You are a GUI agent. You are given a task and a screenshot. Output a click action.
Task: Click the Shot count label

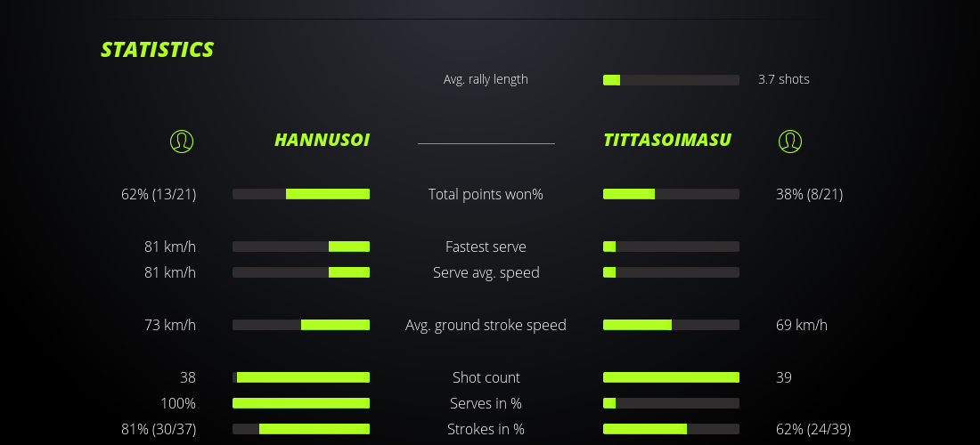[x=486, y=377]
